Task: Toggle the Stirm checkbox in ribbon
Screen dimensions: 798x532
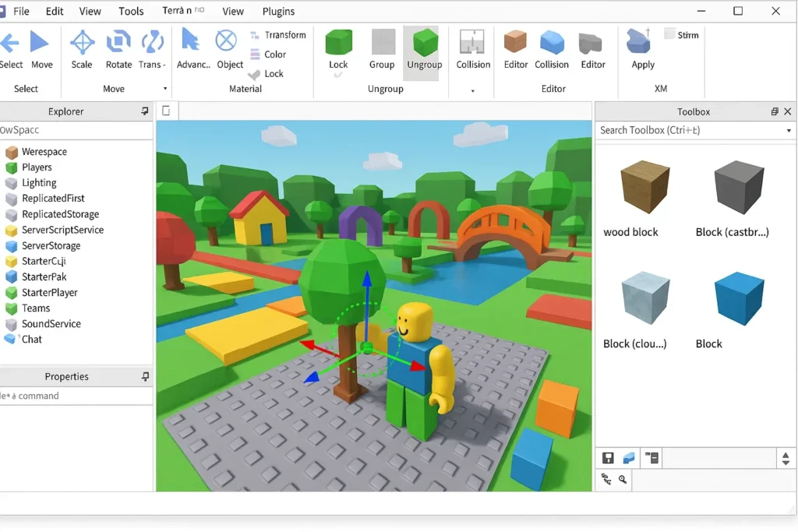Action: pyautogui.click(x=669, y=34)
